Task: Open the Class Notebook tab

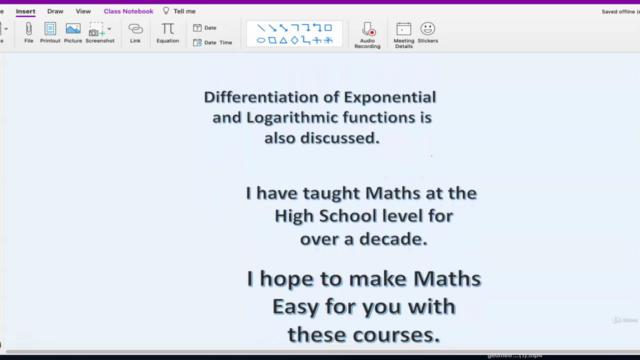Action: coord(128,11)
